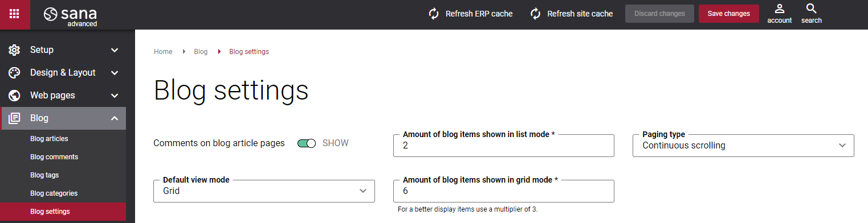The height and width of the screenshot is (223, 868).
Task: Click the Design & Layout palette icon
Action: pyautogui.click(x=14, y=73)
